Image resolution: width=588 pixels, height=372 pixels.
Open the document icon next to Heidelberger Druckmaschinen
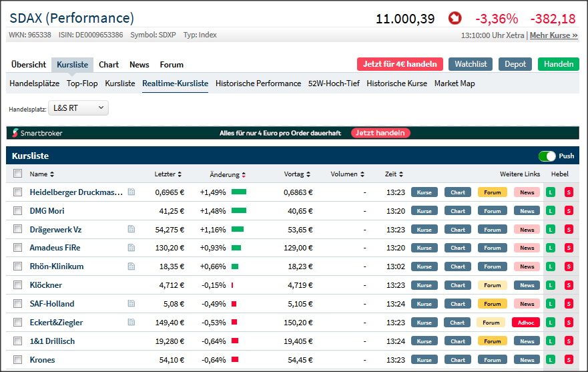[x=131, y=192]
